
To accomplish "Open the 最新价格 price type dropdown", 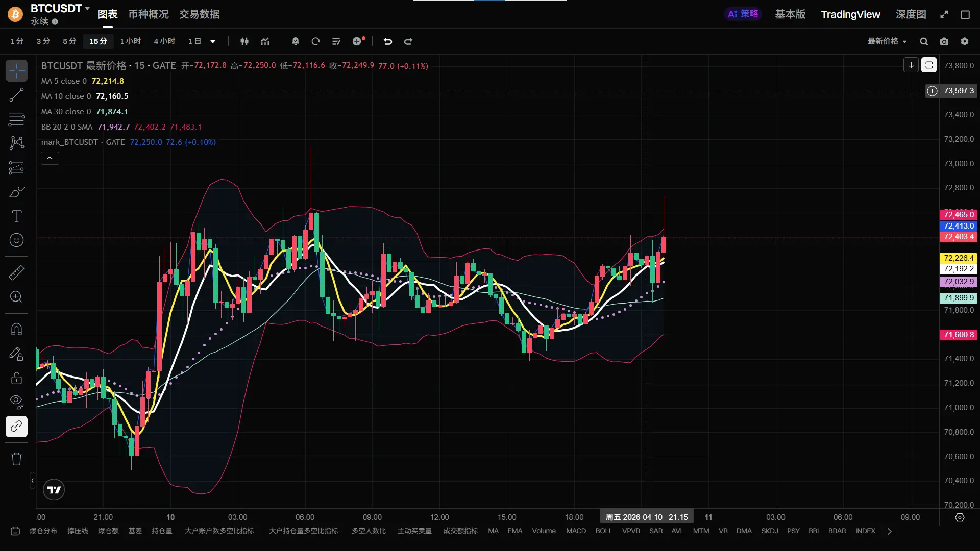I will (x=887, y=41).
